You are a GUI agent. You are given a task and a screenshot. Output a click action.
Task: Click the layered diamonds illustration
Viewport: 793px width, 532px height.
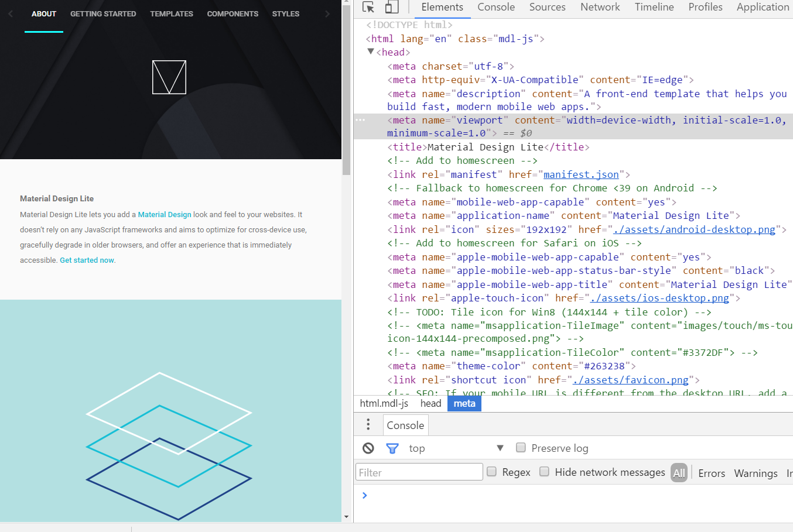pos(169,446)
